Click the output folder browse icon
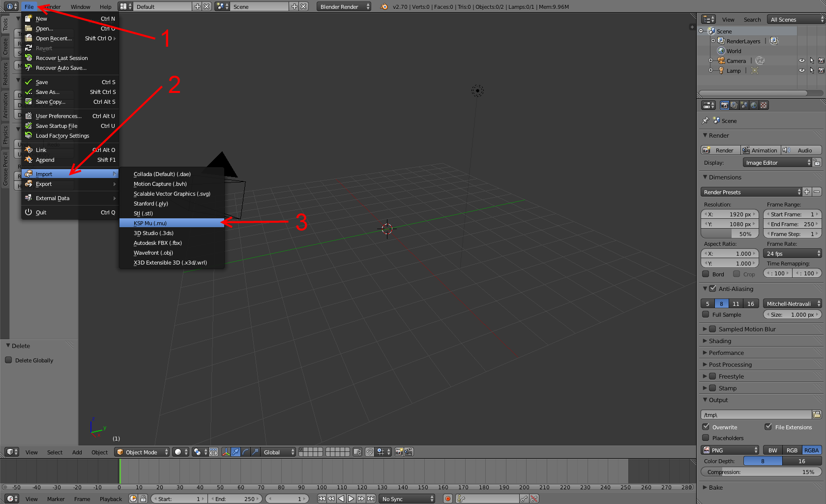Viewport: 826px width, 504px height. point(817,415)
